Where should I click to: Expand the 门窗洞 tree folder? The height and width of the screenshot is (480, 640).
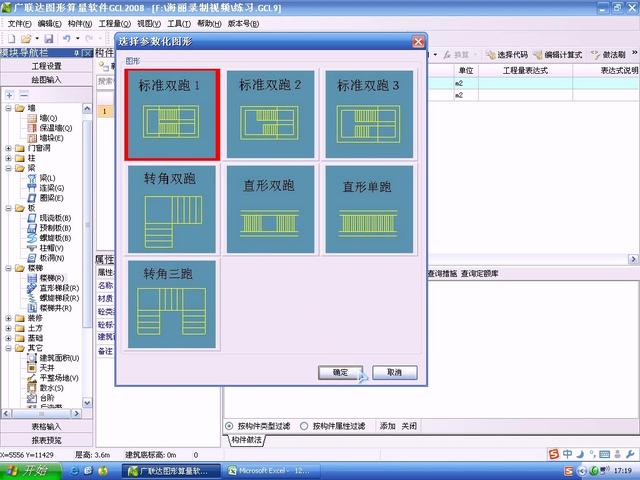9,148
